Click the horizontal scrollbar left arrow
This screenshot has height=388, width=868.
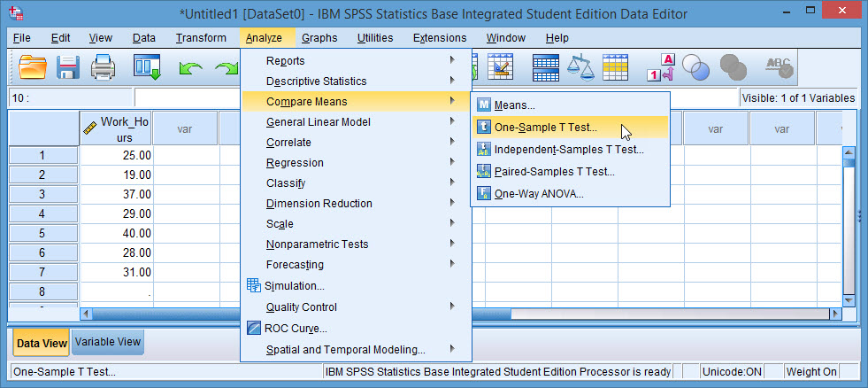87,314
